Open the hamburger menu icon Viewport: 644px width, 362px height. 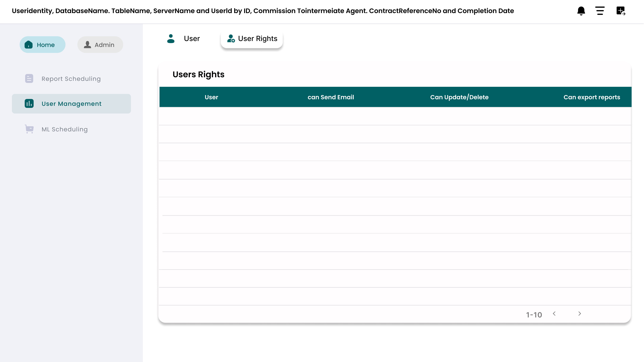click(600, 11)
